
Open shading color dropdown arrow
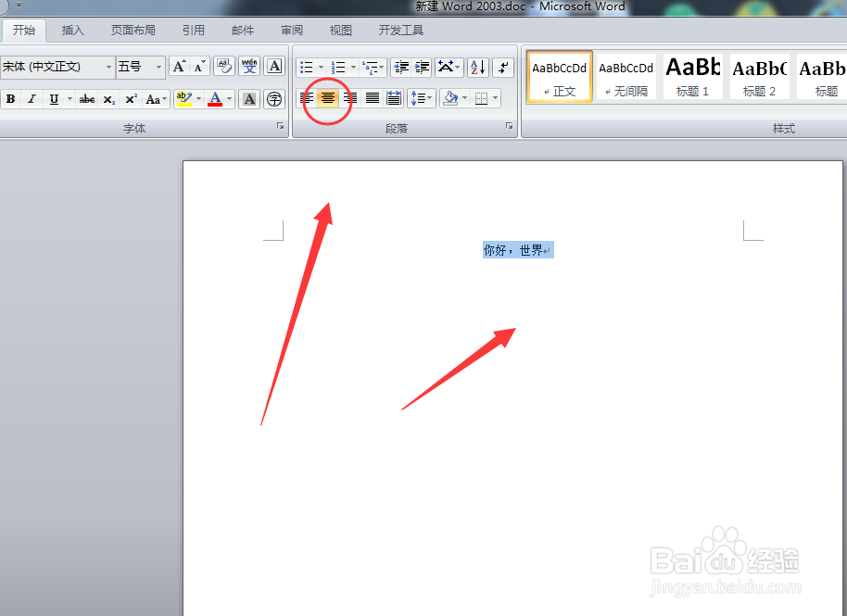tap(464, 98)
